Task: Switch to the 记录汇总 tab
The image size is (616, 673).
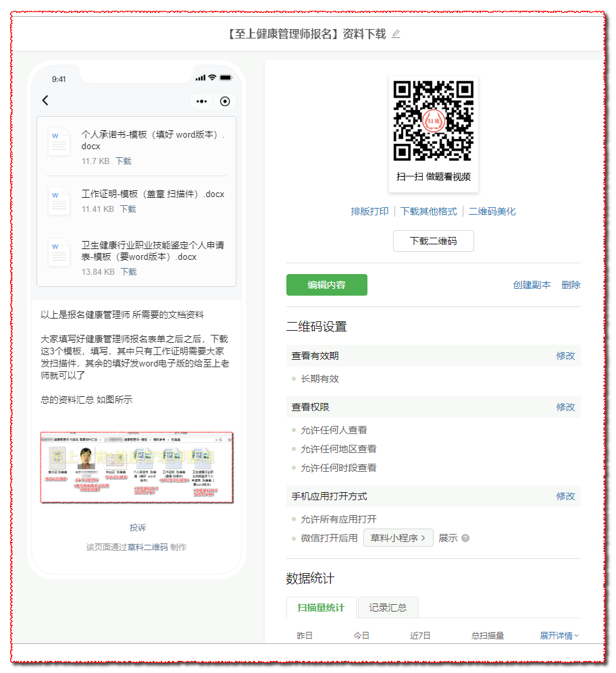Action: coord(388,608)
